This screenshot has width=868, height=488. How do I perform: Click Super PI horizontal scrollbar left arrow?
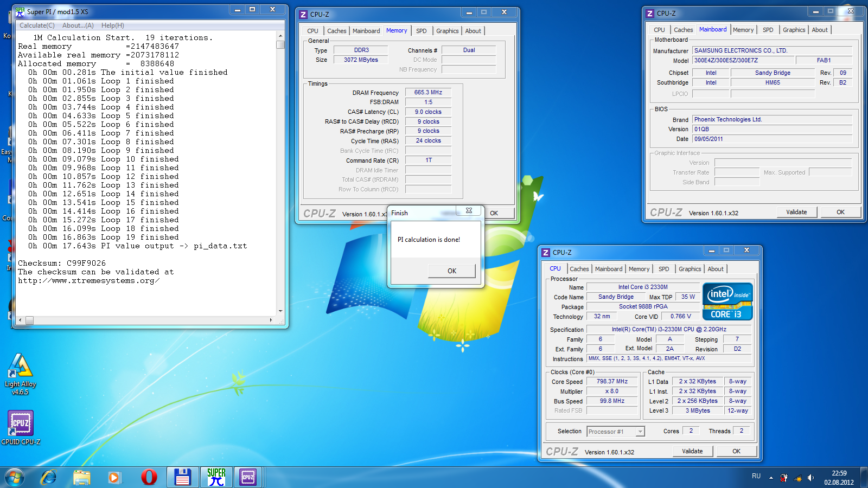click(x=21, y=320)
